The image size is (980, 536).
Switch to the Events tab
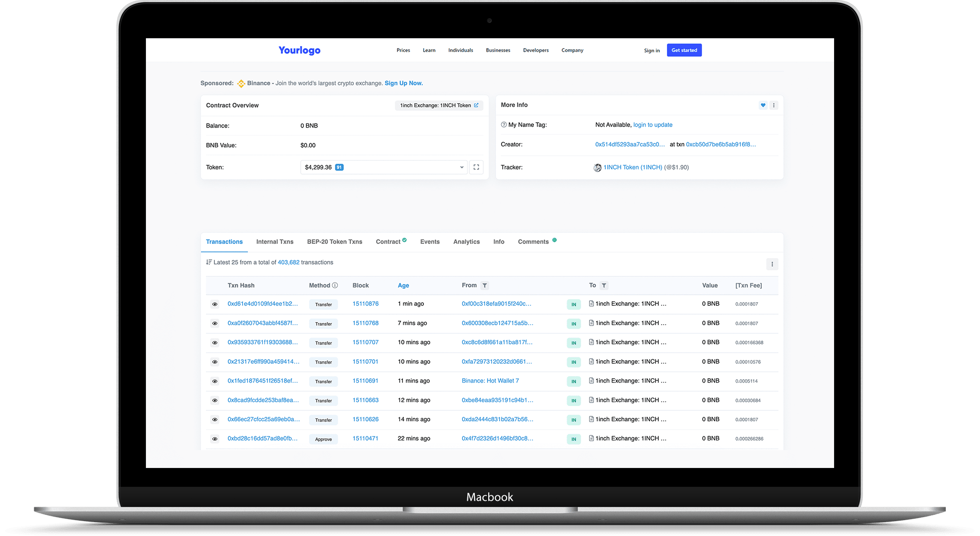coord(430,242)
